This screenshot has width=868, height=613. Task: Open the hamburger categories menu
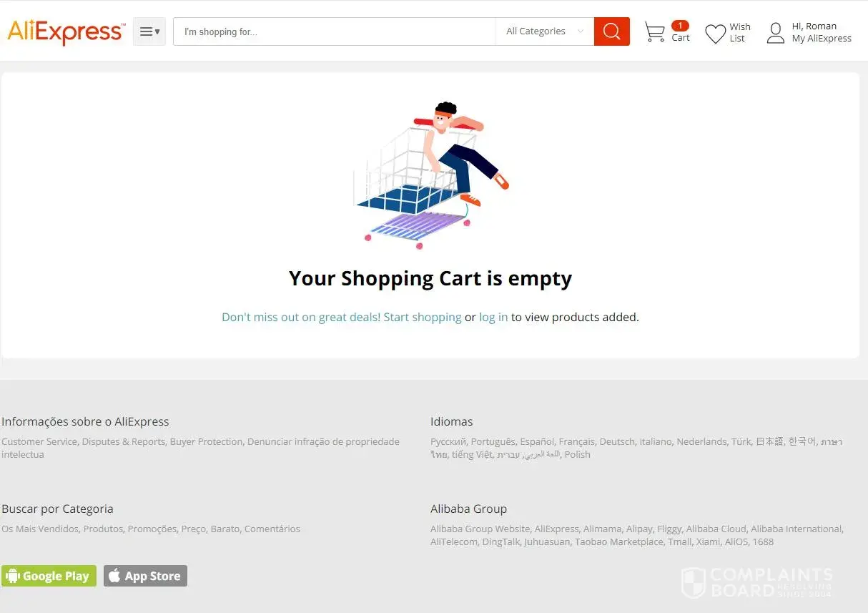click(149, 31)
